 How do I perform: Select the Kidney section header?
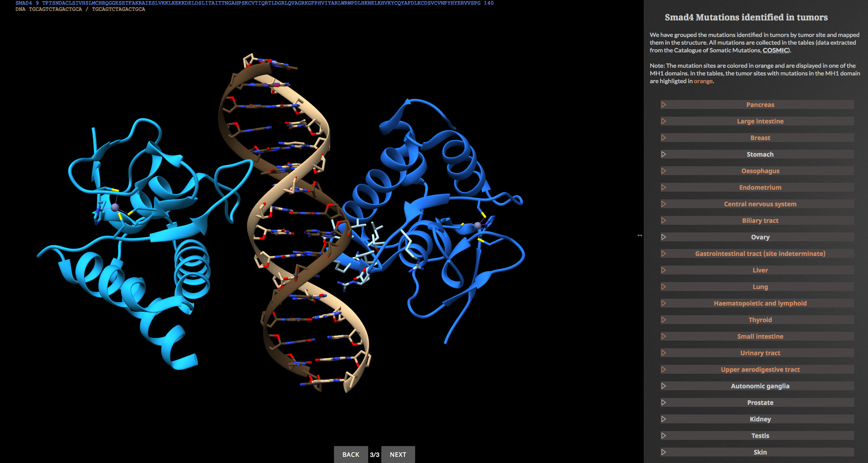click(x=760, y=419)
